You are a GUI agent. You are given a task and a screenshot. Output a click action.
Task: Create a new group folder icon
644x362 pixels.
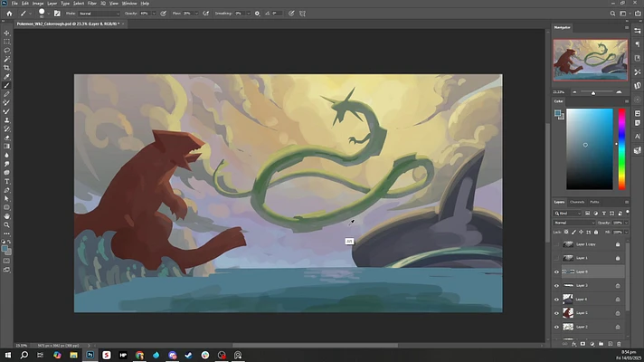[601, 344]
